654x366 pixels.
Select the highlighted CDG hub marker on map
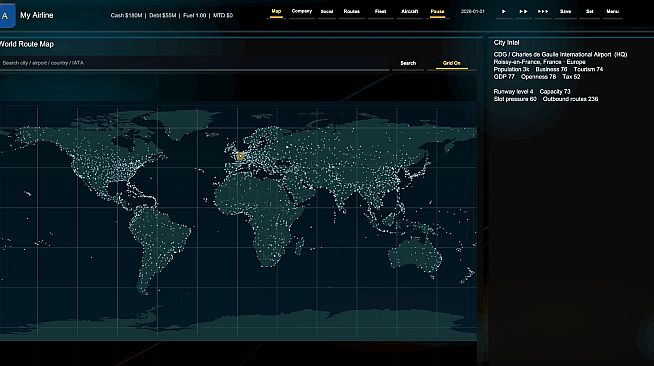(x=240, y=157)
